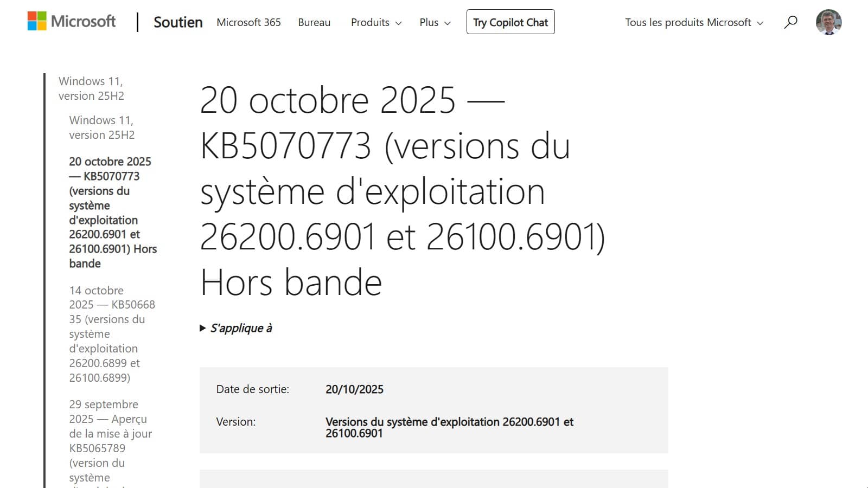Expand the Plus dropdown menu
Image resolution: width=868 pixels, height=488 pixels.
tap(435, 22)
